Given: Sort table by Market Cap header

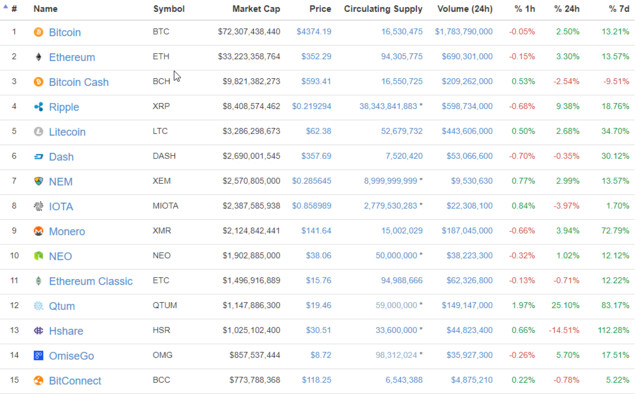Looking at the screenshot, I should (x=256, y=9).
